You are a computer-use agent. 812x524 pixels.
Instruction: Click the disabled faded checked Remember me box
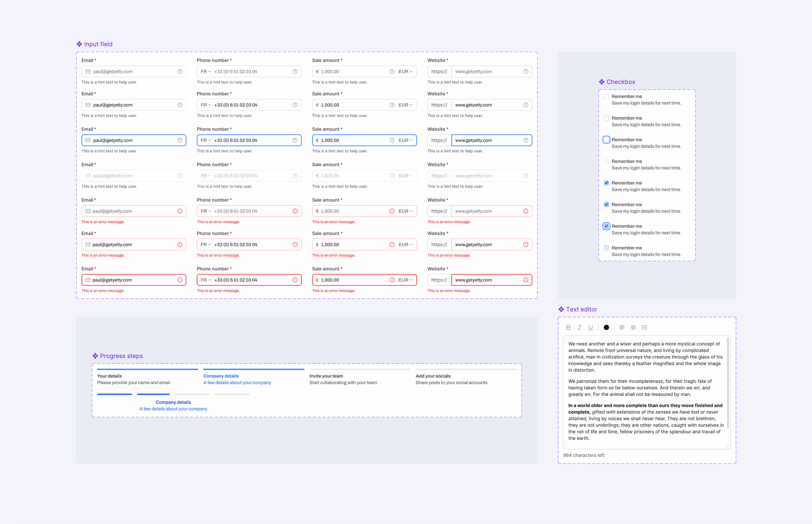(x=606, y=248)
